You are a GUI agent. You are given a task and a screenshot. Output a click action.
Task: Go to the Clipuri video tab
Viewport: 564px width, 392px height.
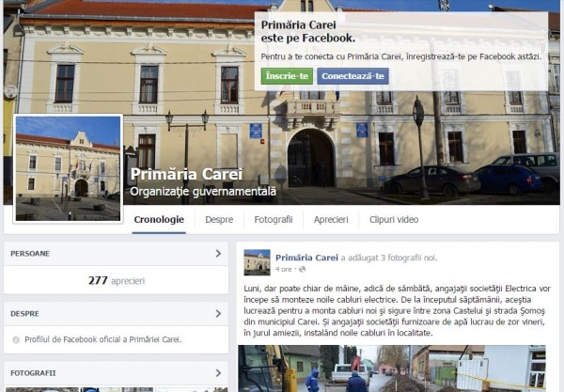tap(394, 219)
